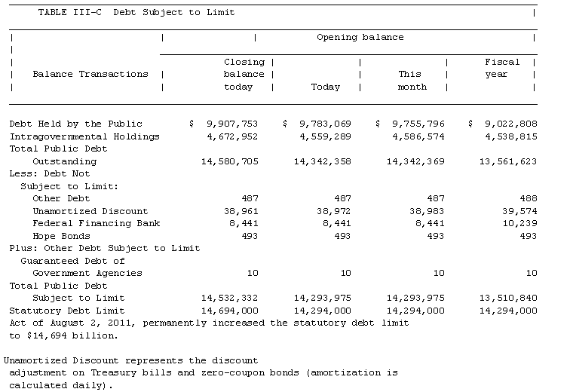Click the 'Opening balance' column group header
The height and width of the screenshot is (392, 570).
click(x=360, y=37)
